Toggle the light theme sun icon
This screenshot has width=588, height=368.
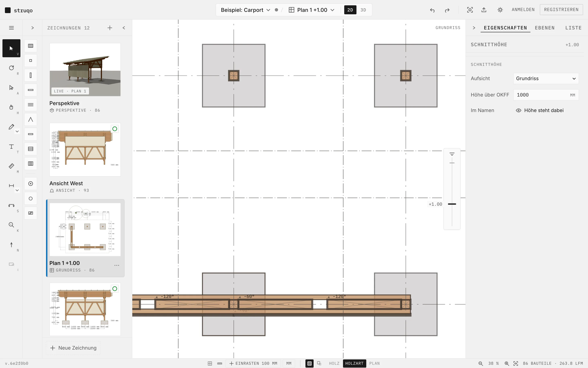[x=500, y=10]
